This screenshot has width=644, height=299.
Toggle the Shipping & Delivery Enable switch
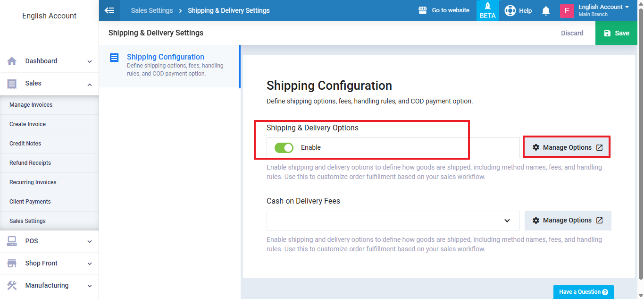point(284,148)
